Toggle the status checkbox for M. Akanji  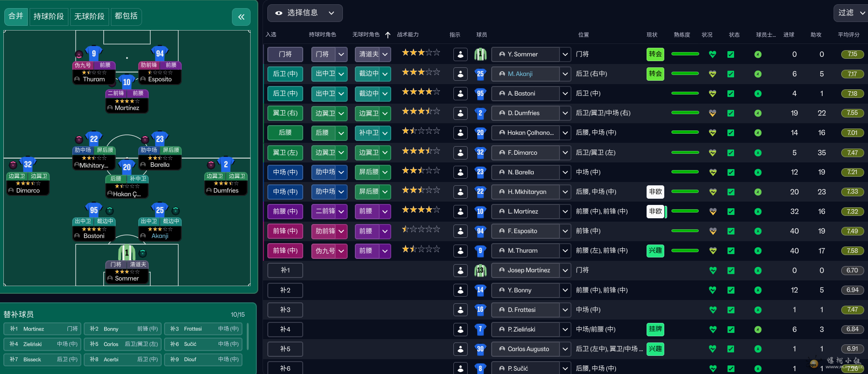(731, 74)
